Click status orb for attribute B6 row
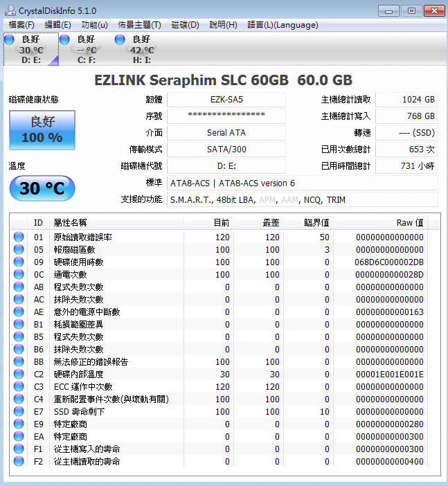Image resolution: width=448 pixels, height=486 pixels. tap(19, 349)
